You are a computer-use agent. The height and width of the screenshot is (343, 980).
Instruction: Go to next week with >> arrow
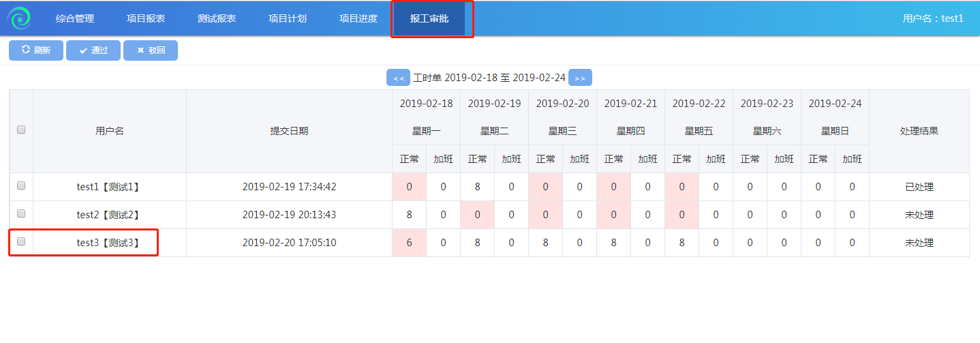coord(580,78)
